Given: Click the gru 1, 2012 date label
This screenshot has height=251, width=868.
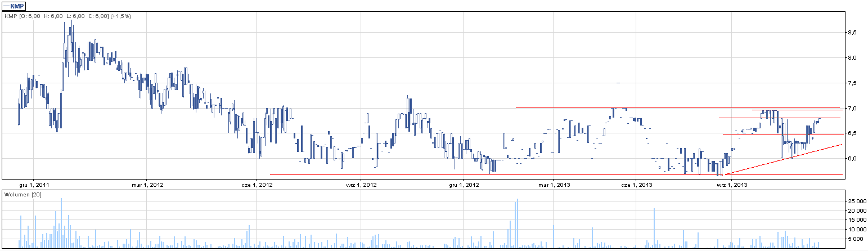Looking at the screenshot, I should point(464,184).
